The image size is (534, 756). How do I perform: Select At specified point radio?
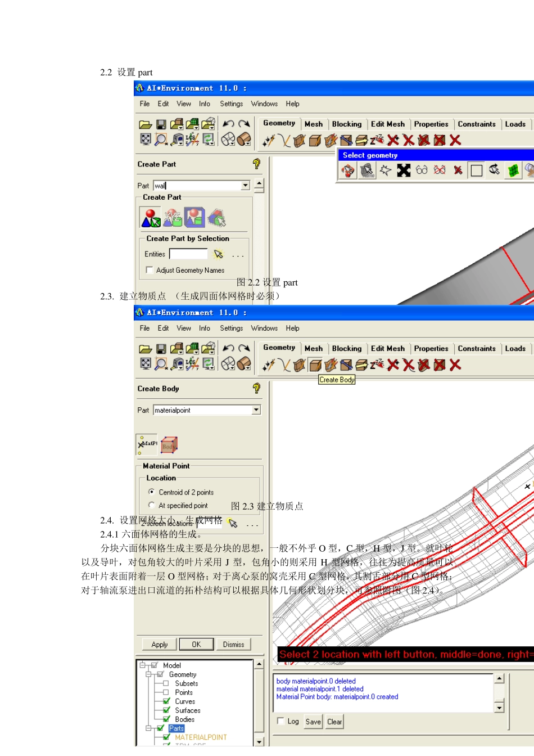(152, 505)
